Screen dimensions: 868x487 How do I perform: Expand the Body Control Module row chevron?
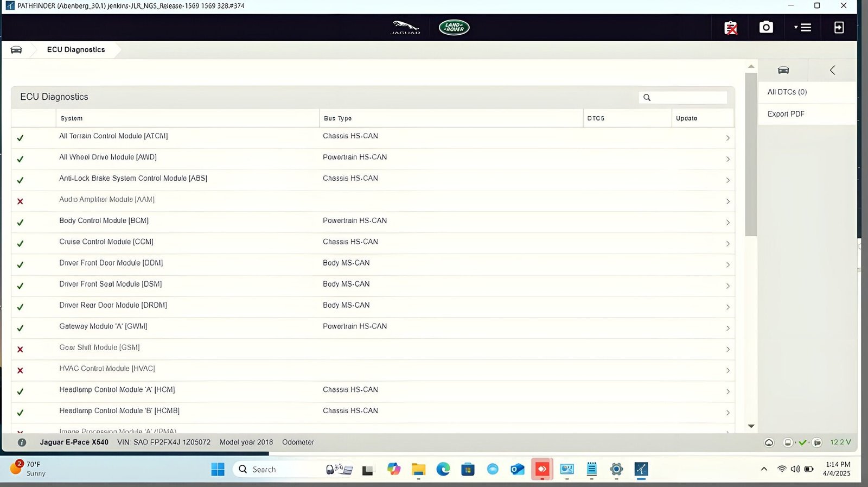click(x=727, y=223)
